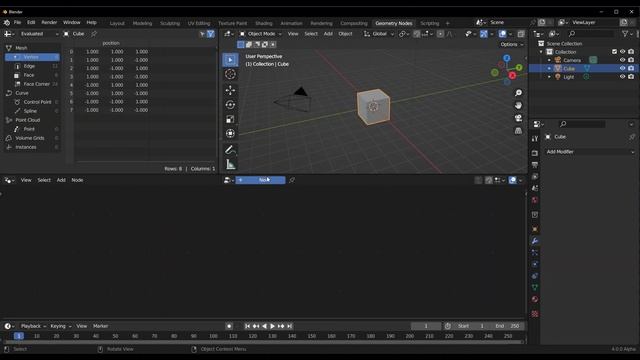Screen dimensions: 640x360
Task: Toggle viewport overlays button
Action: point(502,34)
